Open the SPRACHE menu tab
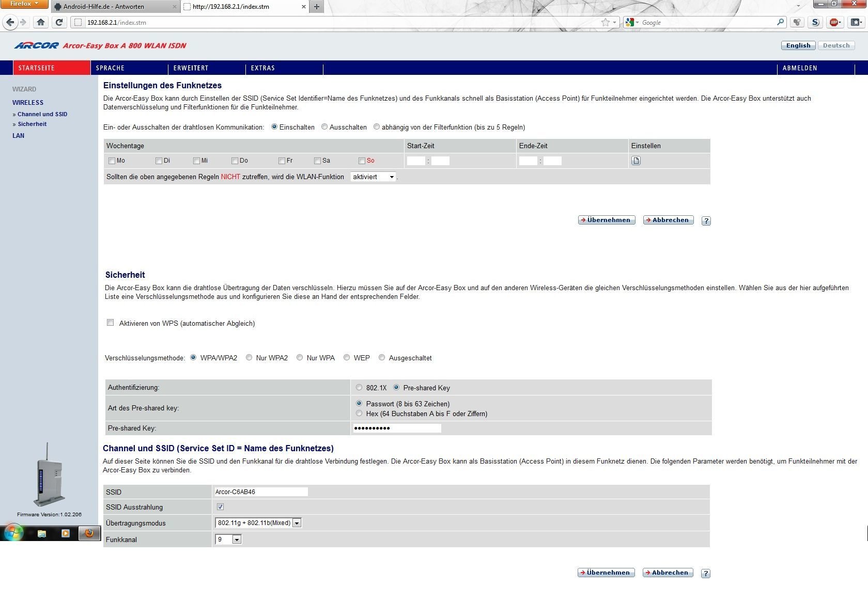The width and height of the screenshot is (868, 603). coord(129,68)
